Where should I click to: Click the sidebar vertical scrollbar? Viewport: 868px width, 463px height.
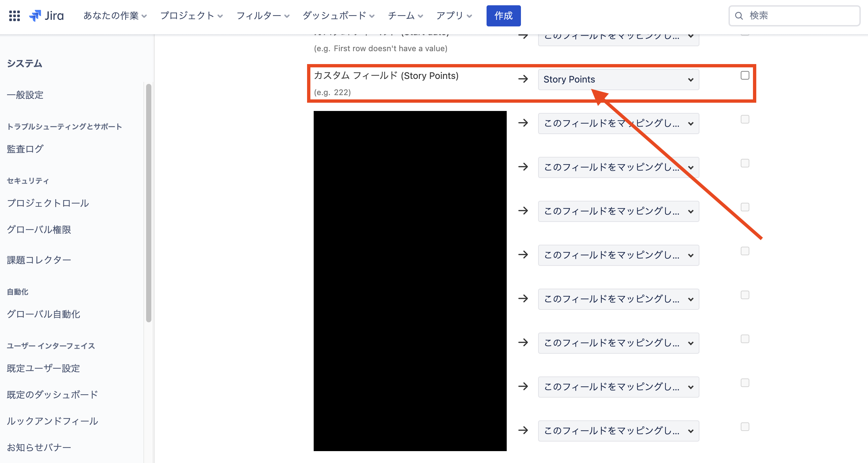click(x=149, y=202)
